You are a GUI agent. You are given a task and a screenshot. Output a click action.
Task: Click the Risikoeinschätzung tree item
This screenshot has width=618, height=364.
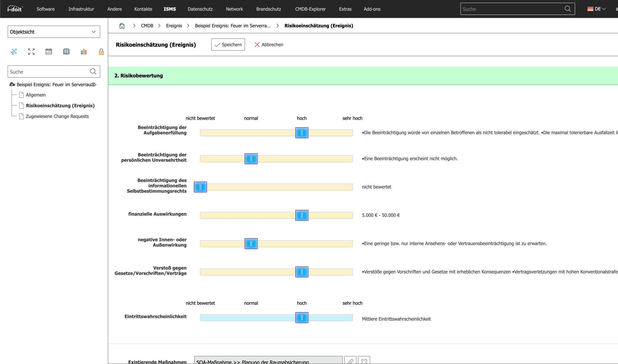tap(60, 105)
